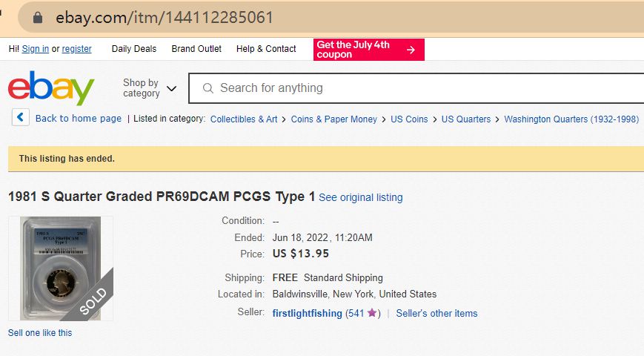Screen dimensions: 644x356
Task: Click the eBay logo
Action: [x=51, y=88]
